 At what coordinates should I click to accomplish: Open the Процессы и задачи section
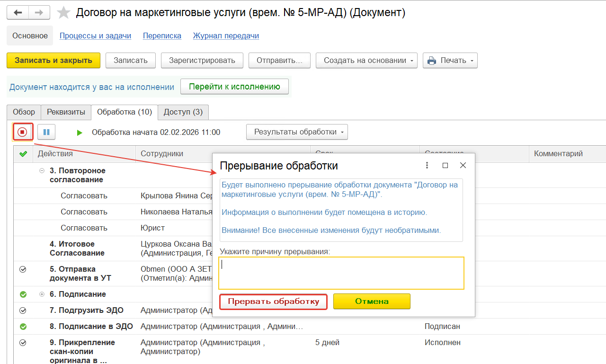(x=95, y=36)
